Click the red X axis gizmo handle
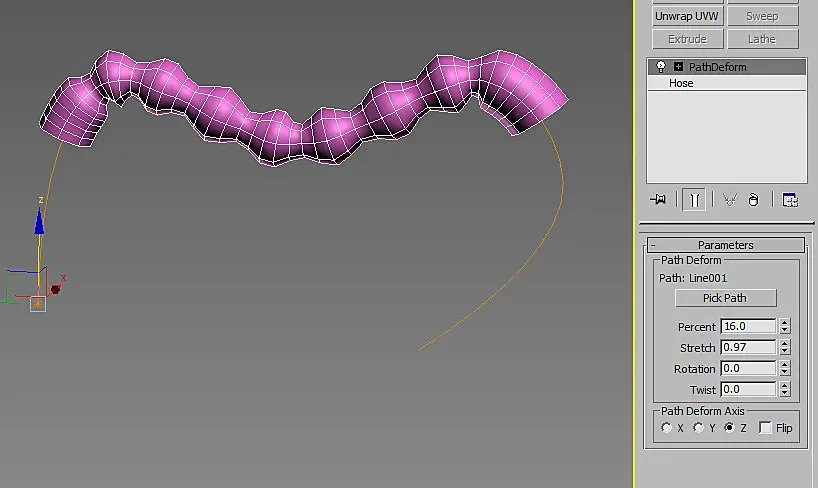 [56, 289]
